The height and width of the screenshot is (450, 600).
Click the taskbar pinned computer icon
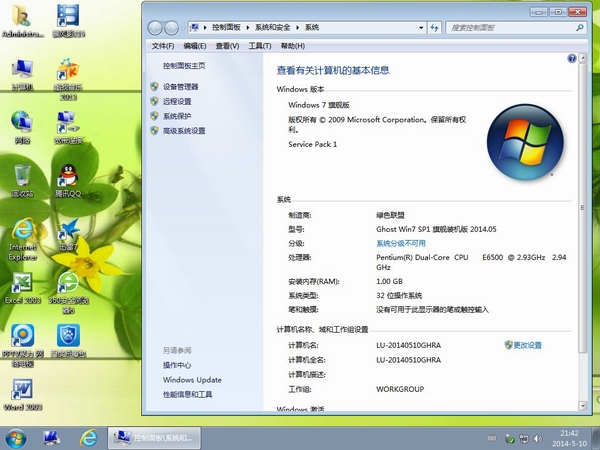point(52,438)
